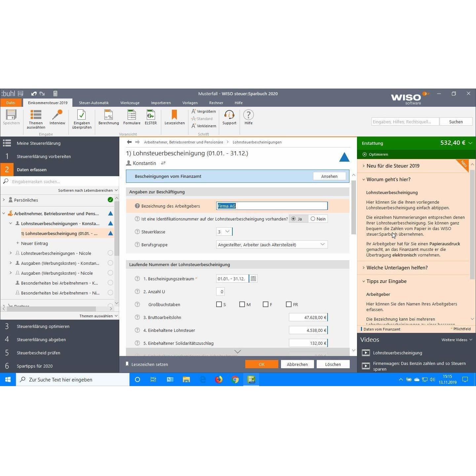This screenshot has height=476, width=476.
Task: Expand Neu für die Steuer 2019
Action: pyautogui.click(x=393, y=166)
